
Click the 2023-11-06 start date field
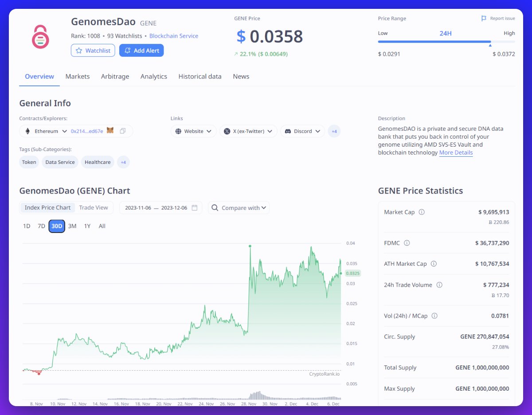click(x=138, y=208)
